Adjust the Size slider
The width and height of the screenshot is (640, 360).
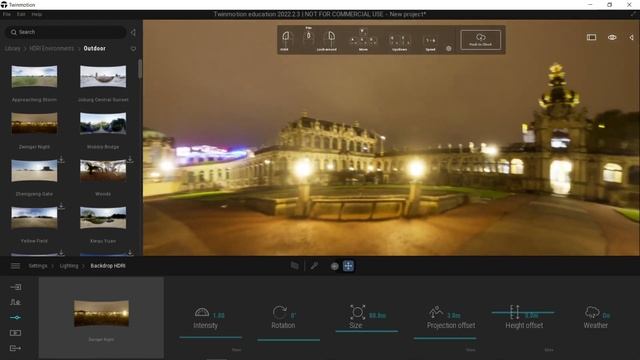pyautogui.click(x=367, y=331)
